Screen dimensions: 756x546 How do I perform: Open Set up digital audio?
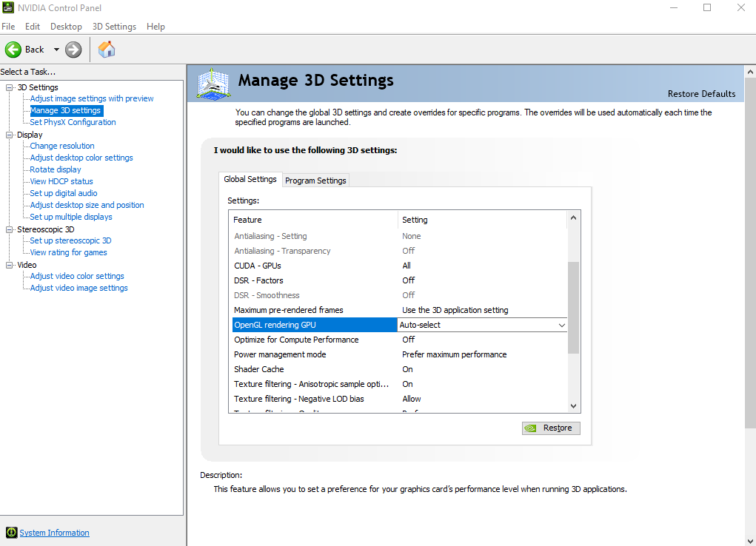click(64, 193)
